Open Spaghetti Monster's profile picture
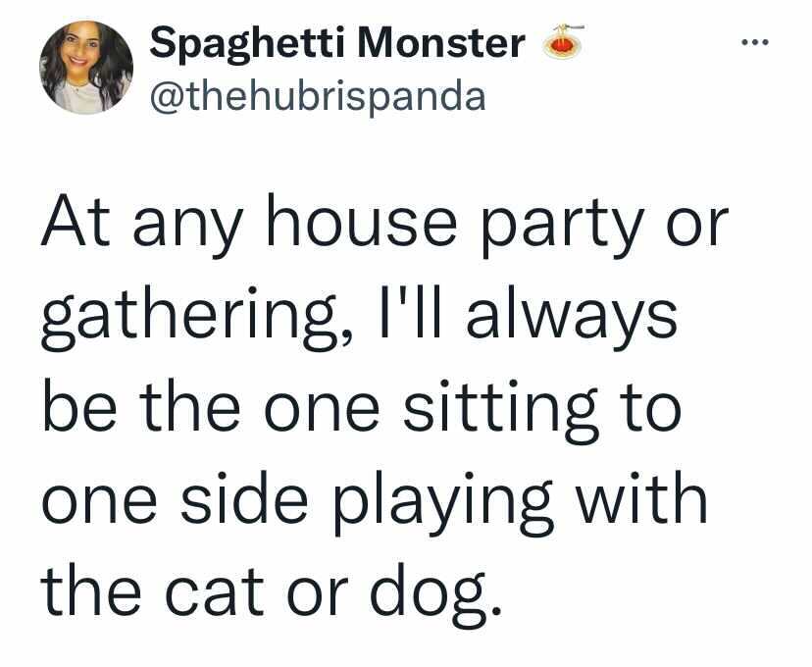This screenshot has width=812, height=667. point(86,68)
